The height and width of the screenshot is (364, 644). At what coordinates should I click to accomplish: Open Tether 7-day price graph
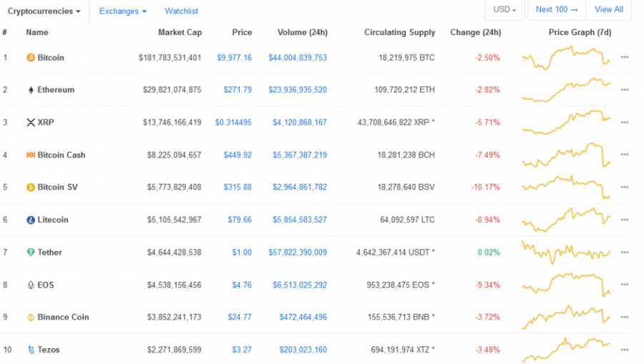[566, 252]
